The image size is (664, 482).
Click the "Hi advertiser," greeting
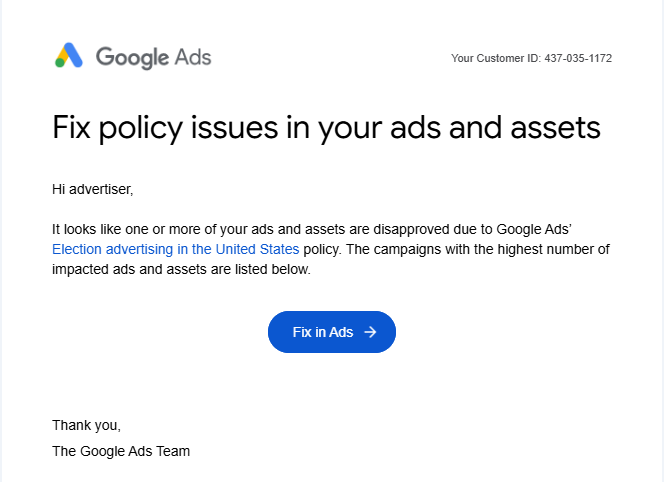92,188
